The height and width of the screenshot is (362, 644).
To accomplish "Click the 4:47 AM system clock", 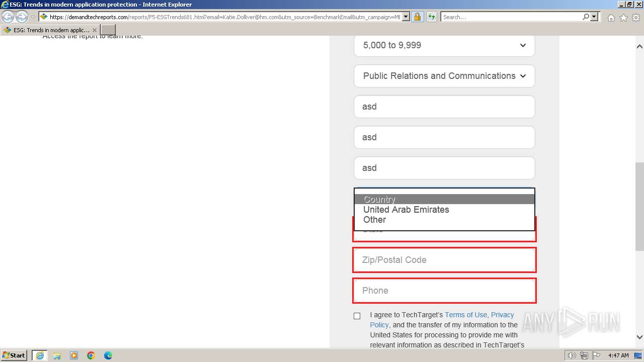I will 618,355.
